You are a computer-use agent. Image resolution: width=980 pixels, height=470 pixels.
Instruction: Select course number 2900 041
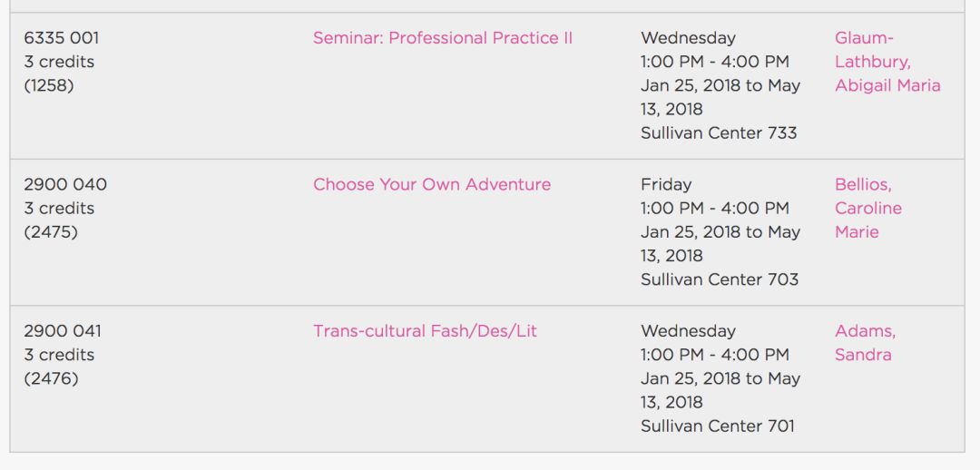[x=63, y=330]
